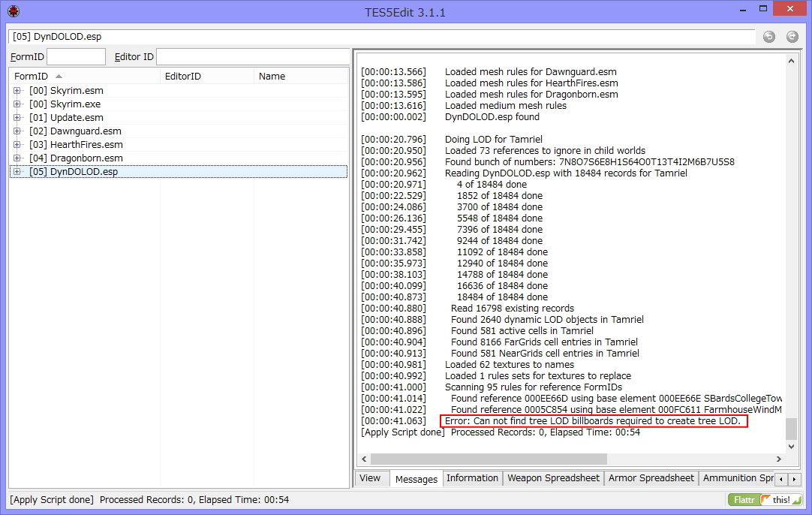Maximize the TES5Edit window
The height and width of the screenshot is (515, 812).
(762, 9)
